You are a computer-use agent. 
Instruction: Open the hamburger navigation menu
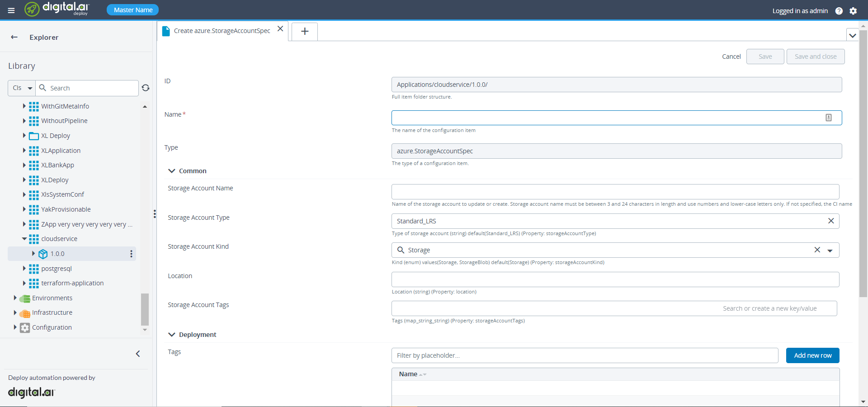point(11,10)
